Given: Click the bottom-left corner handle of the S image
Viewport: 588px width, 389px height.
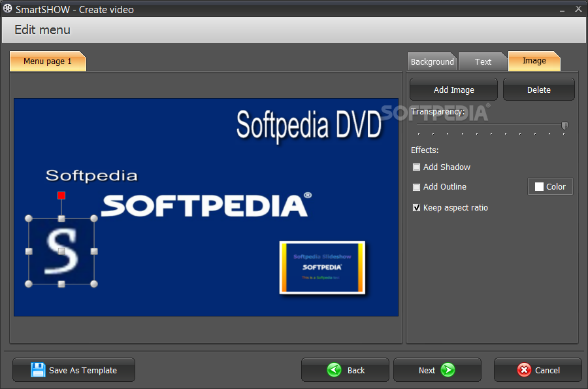Looking at the screenshot, I should 29,284.
